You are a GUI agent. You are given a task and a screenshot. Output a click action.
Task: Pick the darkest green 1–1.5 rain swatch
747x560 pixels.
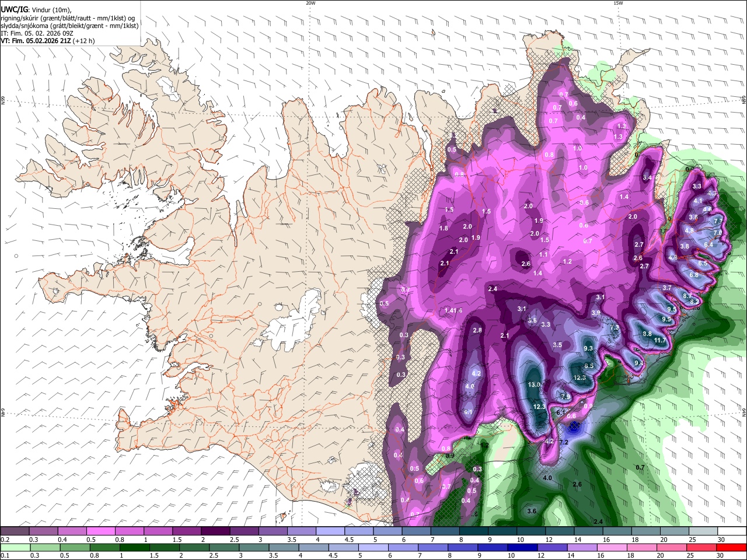(135, 547)
